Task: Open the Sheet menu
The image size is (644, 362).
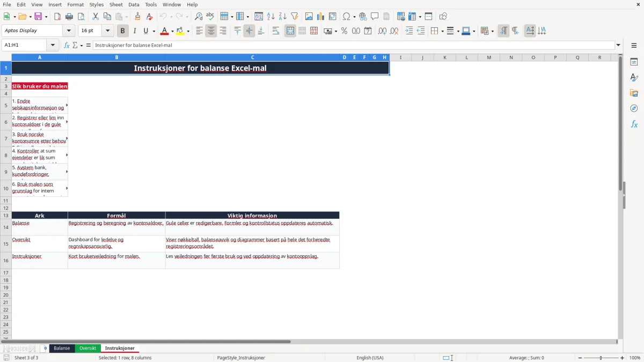Action: coord(116,4)
